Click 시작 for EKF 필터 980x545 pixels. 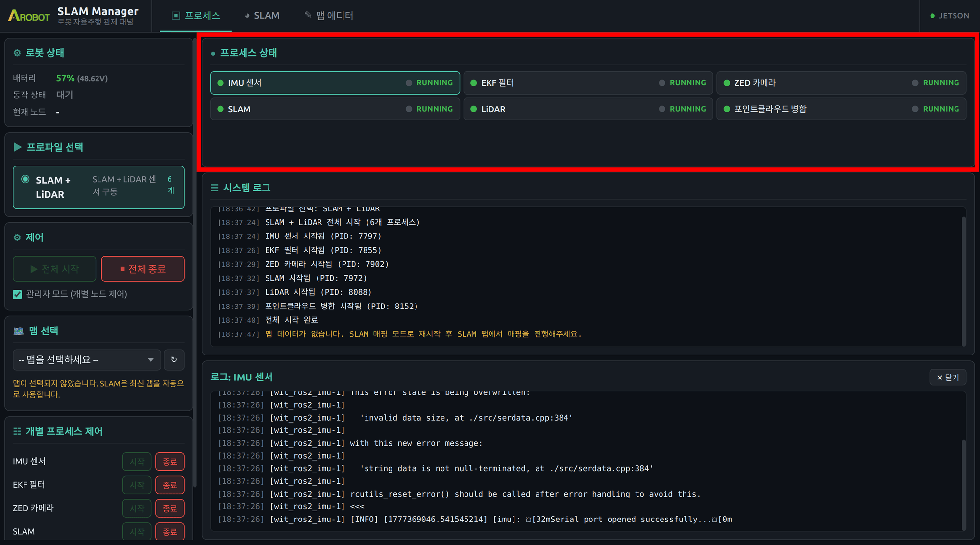137,485
